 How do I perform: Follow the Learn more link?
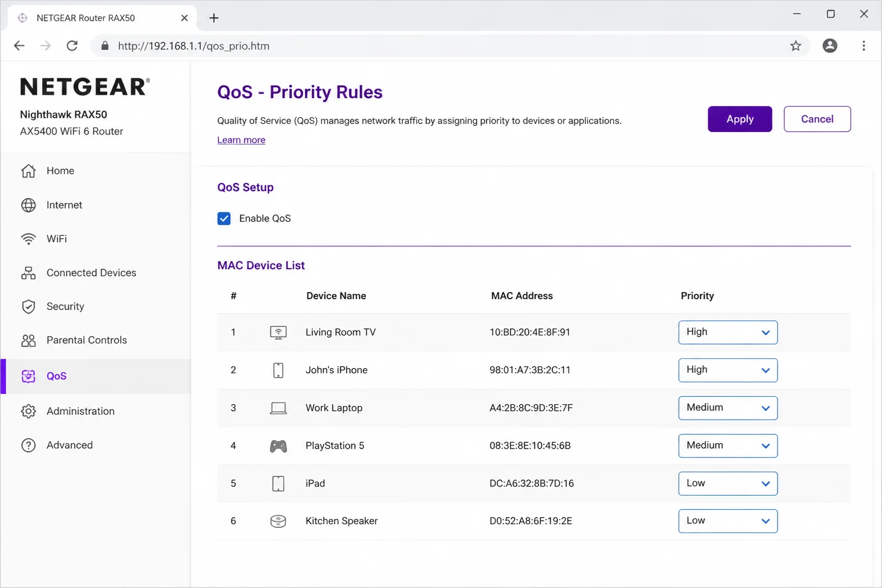[x=241, y=140]
